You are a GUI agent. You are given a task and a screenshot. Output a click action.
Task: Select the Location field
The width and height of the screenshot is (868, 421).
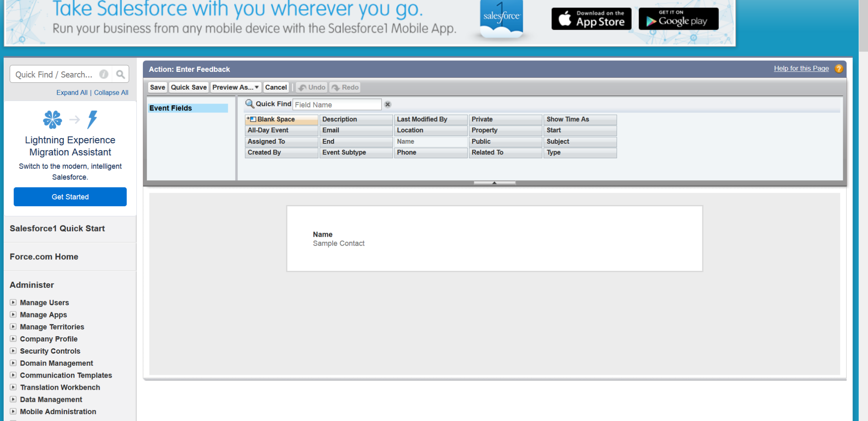[431, 130]
